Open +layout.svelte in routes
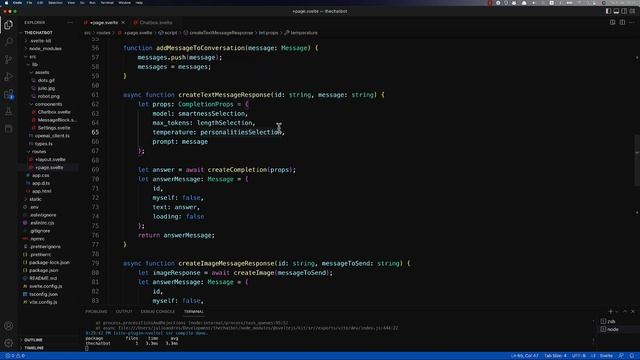Image resolution: width=640 pixels, height=360 pixels. pos(50,160)
